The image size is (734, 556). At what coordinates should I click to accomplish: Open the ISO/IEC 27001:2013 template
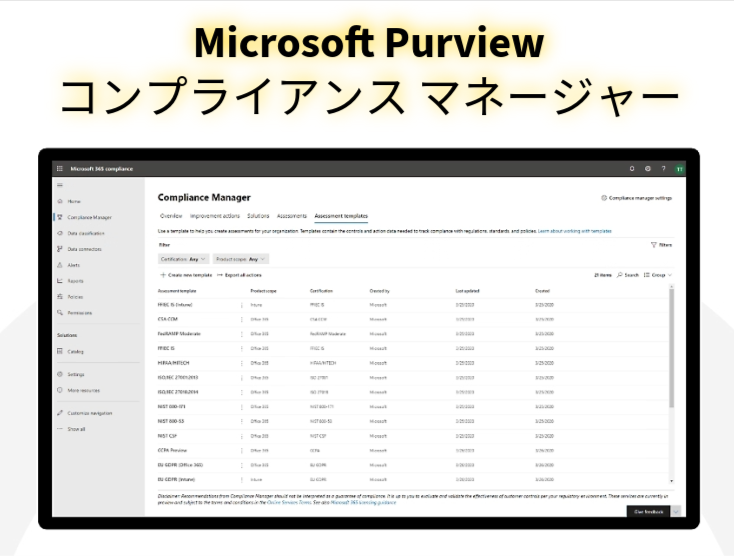(178, 378)
